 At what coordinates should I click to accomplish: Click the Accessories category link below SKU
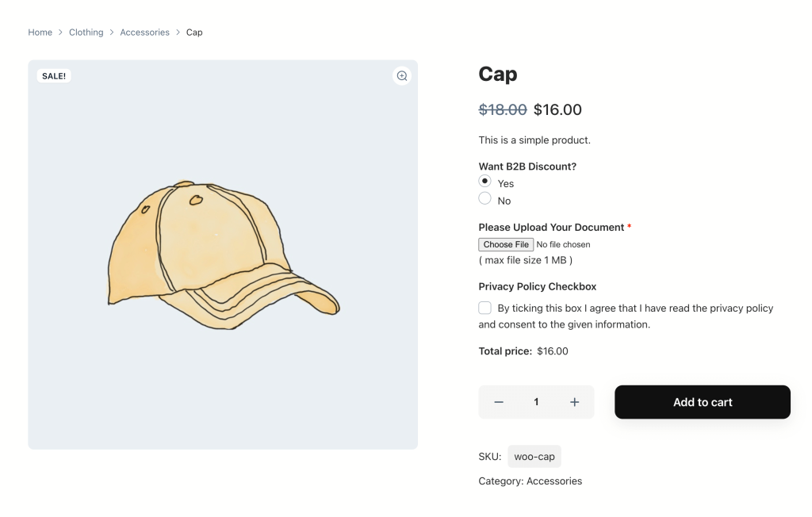[554, 481]
